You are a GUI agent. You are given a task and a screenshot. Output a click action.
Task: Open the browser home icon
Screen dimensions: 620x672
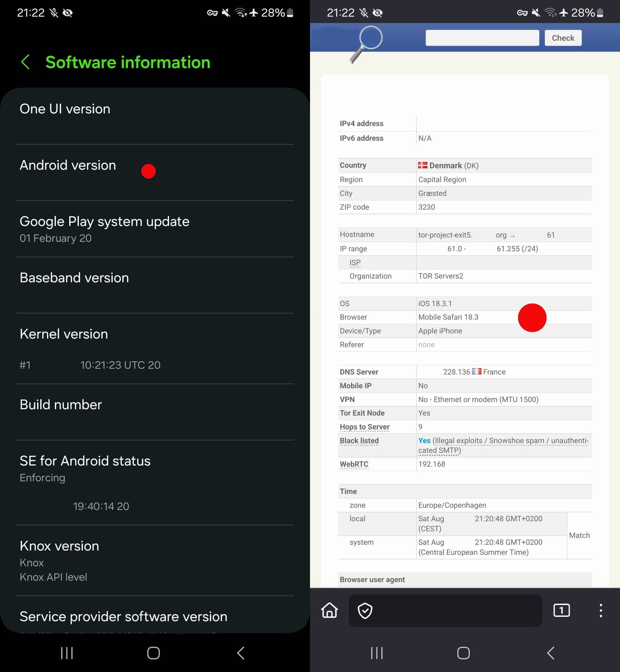(x=329, y=610)
